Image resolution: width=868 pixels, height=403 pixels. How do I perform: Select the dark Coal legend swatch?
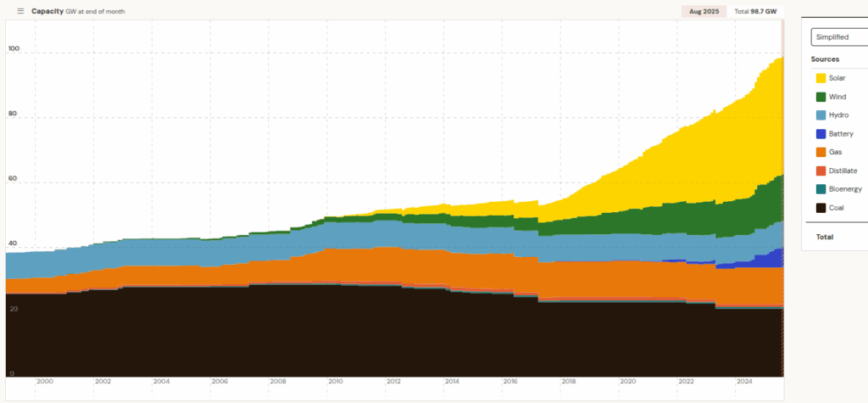click(x=821, y=208)
